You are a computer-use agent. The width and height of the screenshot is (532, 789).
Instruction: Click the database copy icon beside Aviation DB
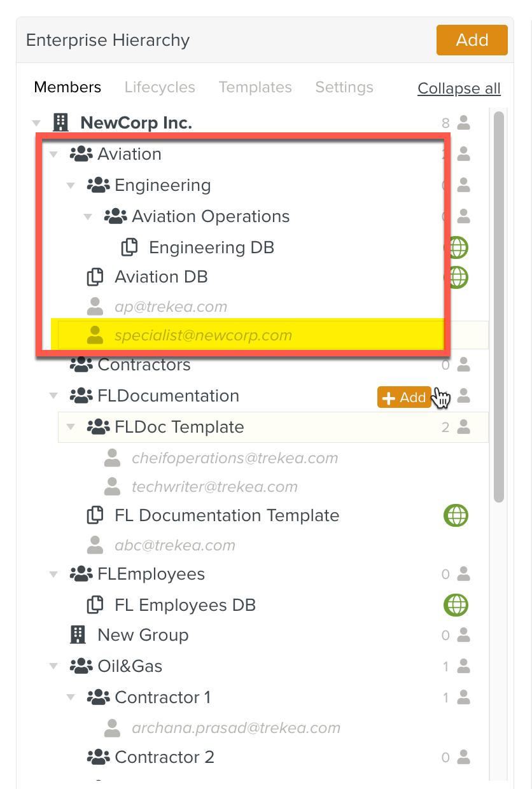pyautogui.click(x=95, y=277)
